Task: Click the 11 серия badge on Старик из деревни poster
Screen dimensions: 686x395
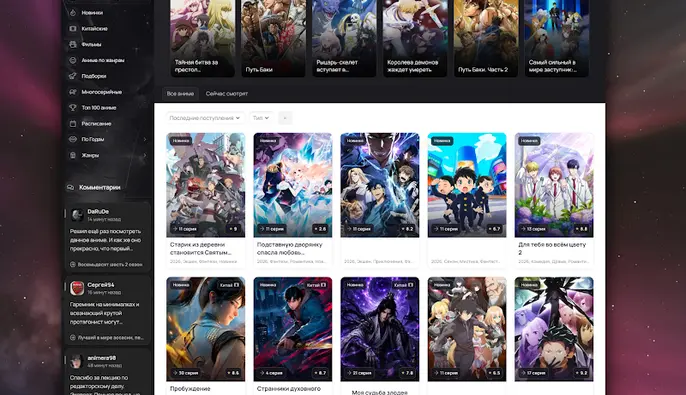Action: click(x=185, y=229)
